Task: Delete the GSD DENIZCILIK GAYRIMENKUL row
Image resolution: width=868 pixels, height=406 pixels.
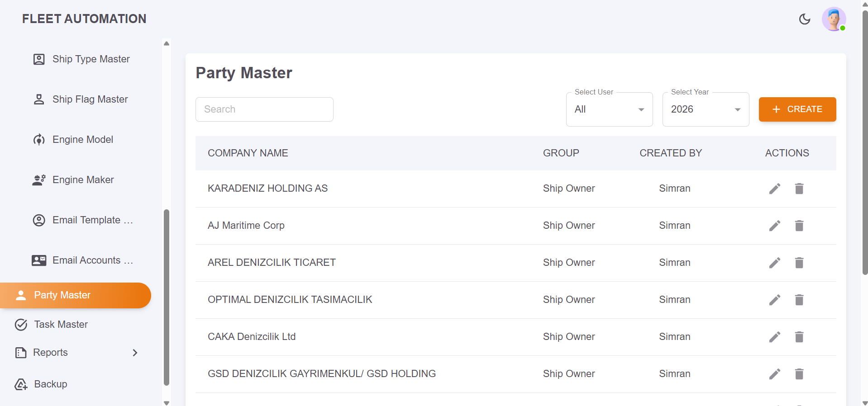Action: point(799,374)
